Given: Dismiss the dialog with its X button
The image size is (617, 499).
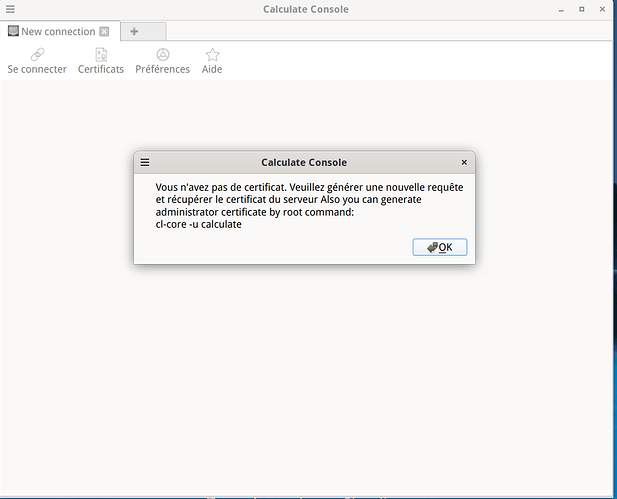Looking at the screenshot, I should tap(464, 162).
